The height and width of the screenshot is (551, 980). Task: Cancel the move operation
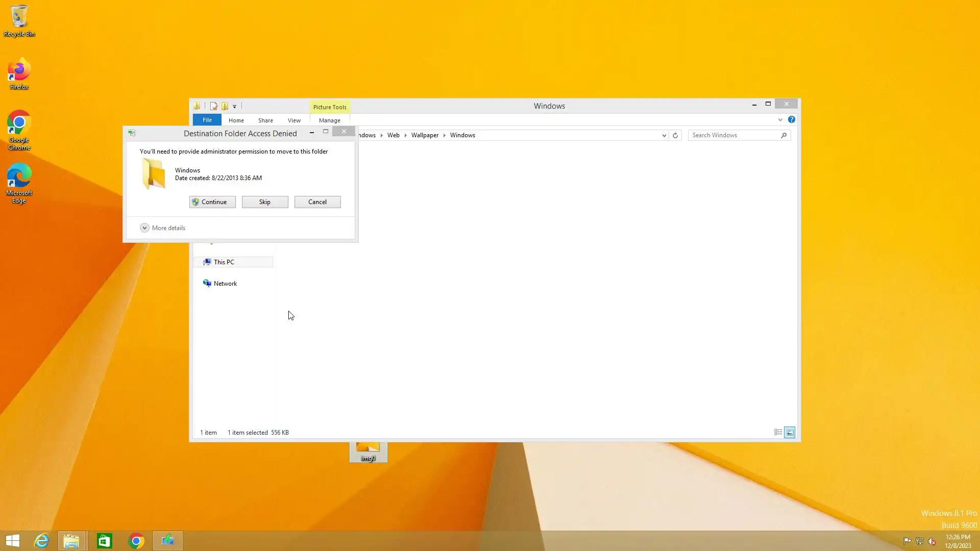tap(317, 202)
